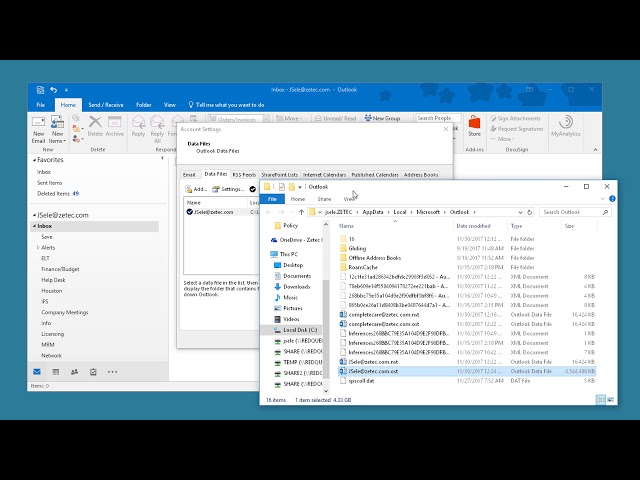Click New Group in Outlook ribbon

(x=382, y=118)
